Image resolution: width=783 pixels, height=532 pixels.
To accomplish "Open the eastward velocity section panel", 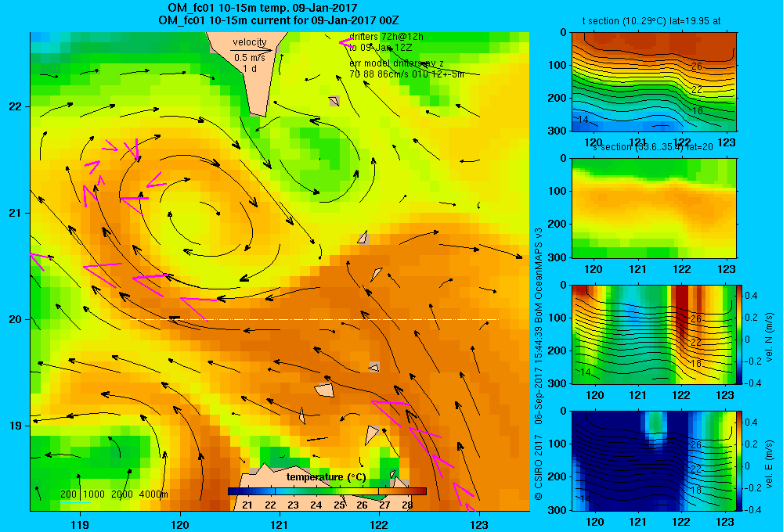I will point(654,461).
